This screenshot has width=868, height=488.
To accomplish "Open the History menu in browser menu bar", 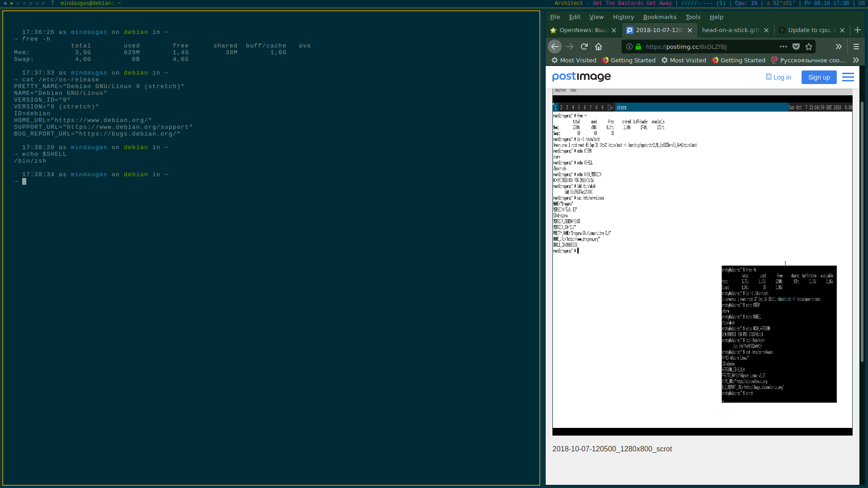I will (623, 17).
